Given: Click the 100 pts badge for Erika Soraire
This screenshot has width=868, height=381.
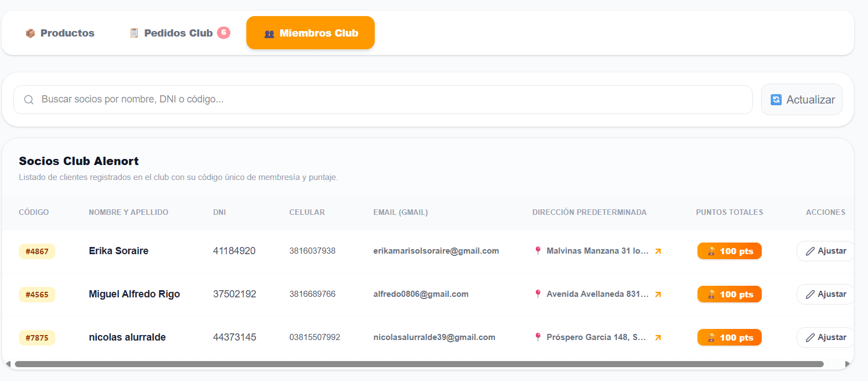Looking at the screenshot, I should point(730,251).
